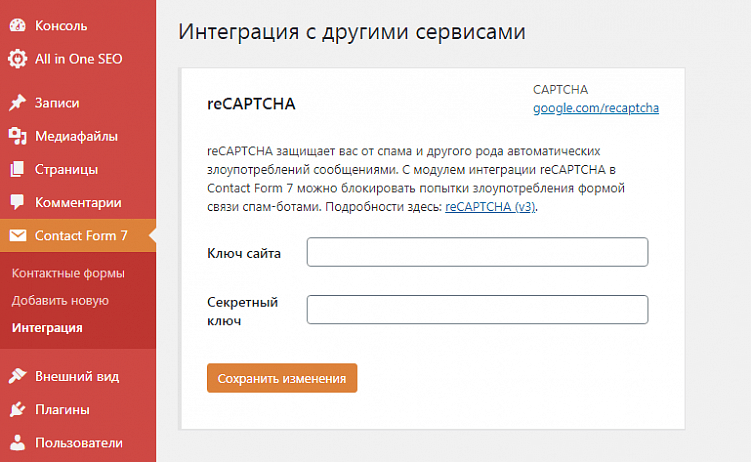The height and width of the screenshot is (462, 751).
Task: Open the Медиафайлы menu label
Action: (76, 136)
